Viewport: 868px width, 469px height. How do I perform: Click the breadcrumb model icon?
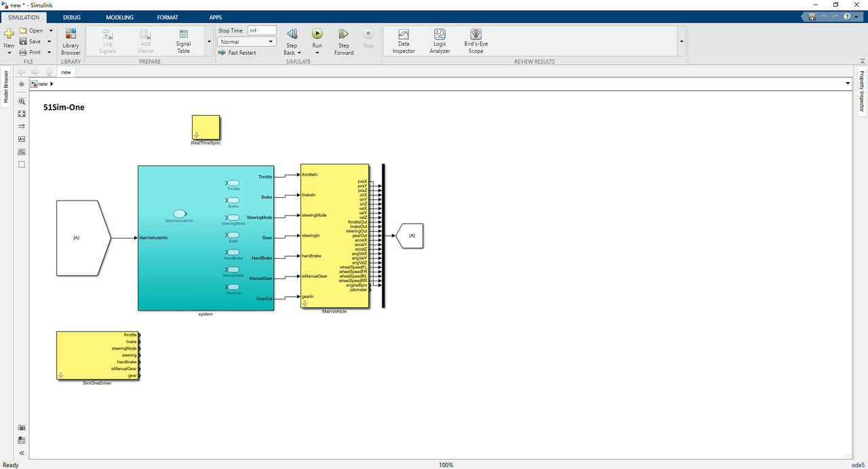pos(34,84)
